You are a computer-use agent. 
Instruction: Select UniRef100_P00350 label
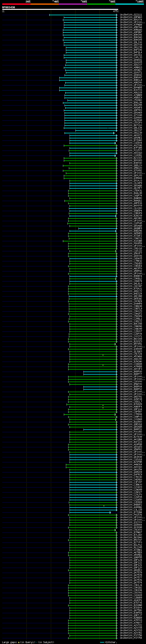131,432
